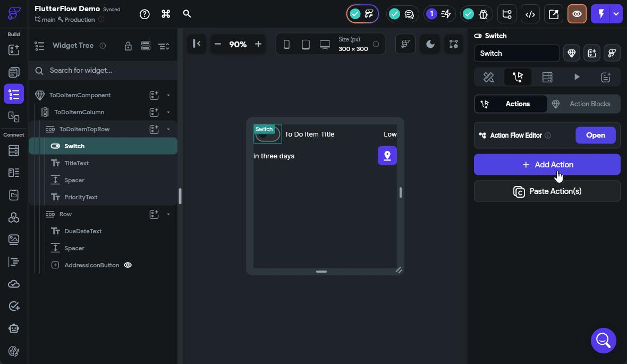The width and height of the screenshot is (627, 364).
Task: Click the bounding box settings icon in canvas toolbar
Action: click(453, 44)
